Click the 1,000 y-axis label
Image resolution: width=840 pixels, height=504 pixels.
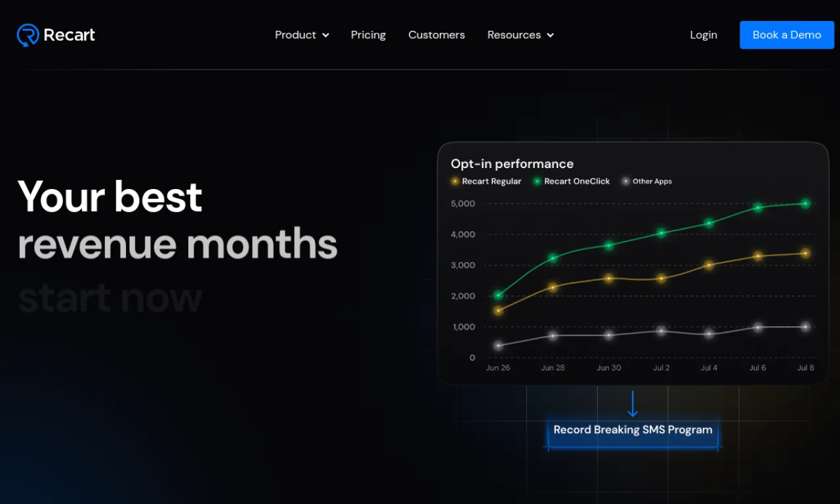(x=463, y=327)
